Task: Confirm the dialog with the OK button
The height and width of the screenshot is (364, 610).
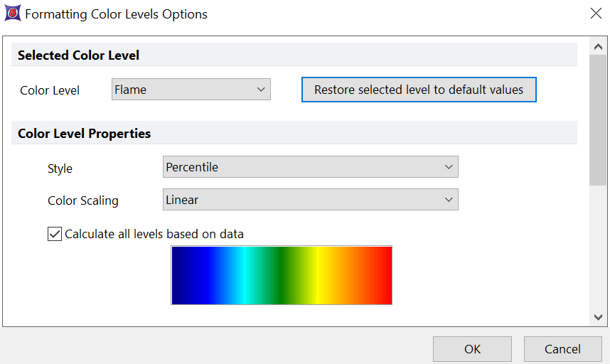Action: [x=472, y=349]
